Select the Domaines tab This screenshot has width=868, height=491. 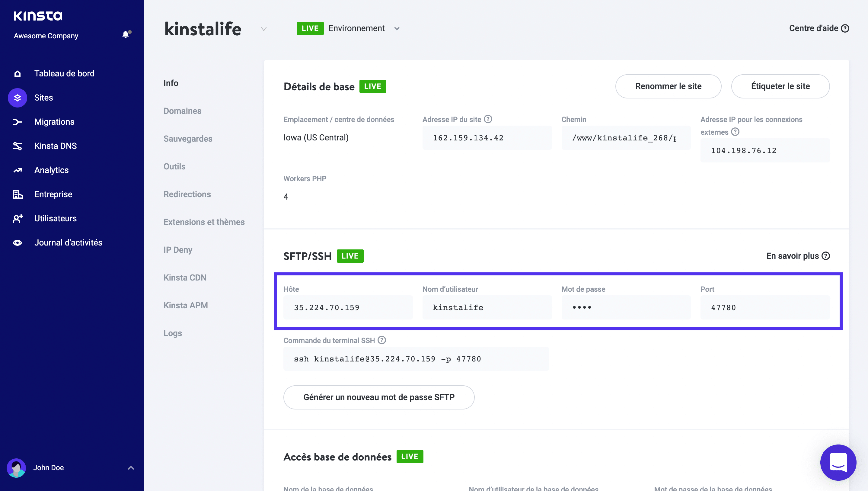coord(182,111)
